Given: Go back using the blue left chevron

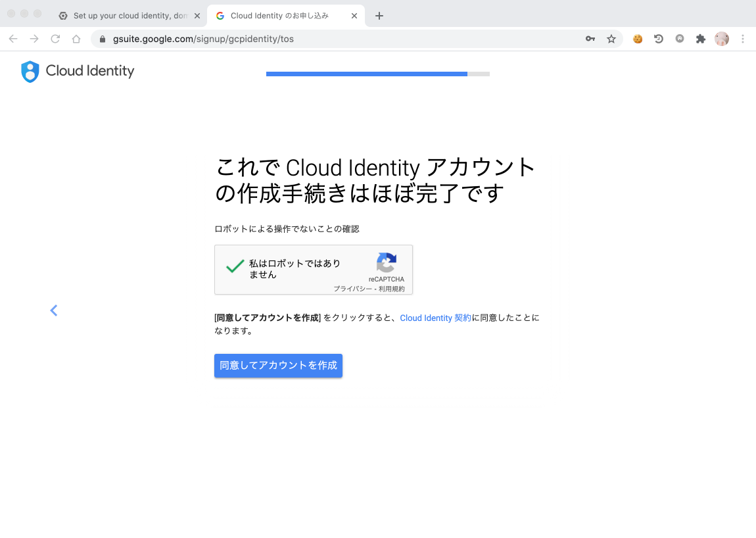Looking at the screenshot, I should pyautogui.click(x=53, y=310).
